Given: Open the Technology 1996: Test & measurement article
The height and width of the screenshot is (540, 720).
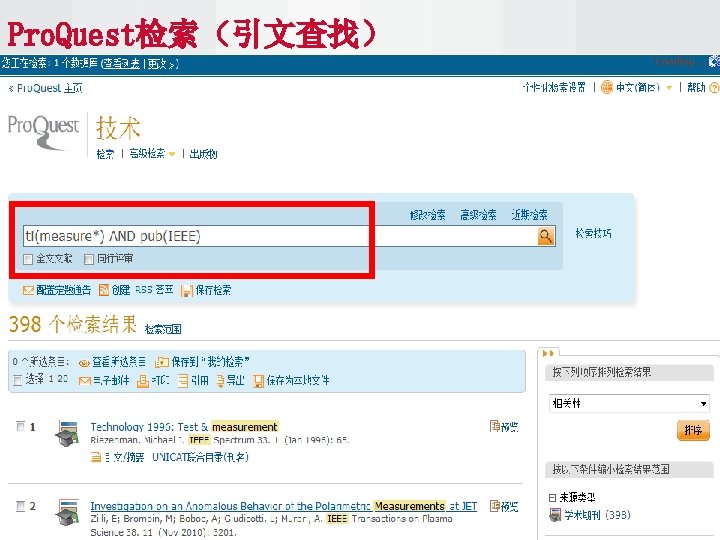Looking at the screenshot, I should pyautogui.click(x=184, y=427).
